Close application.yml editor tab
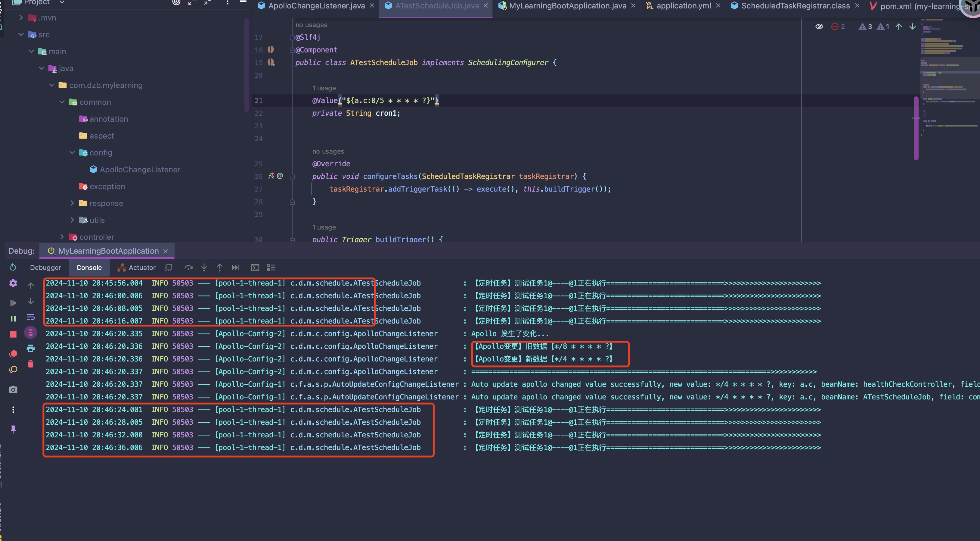Viewport: 980px width, 541px height. 718,6
